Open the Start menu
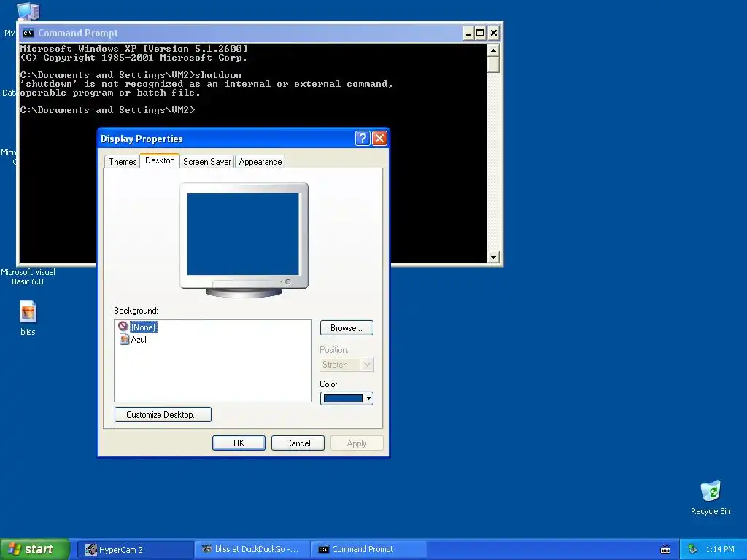This screenshot has width=747, height=560. click(34, 550)
